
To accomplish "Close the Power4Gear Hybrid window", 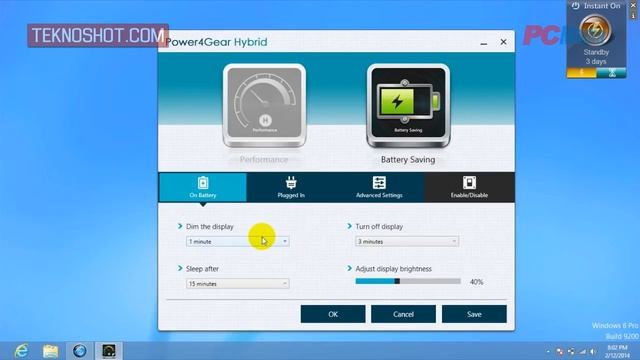I will pos(504,42).
